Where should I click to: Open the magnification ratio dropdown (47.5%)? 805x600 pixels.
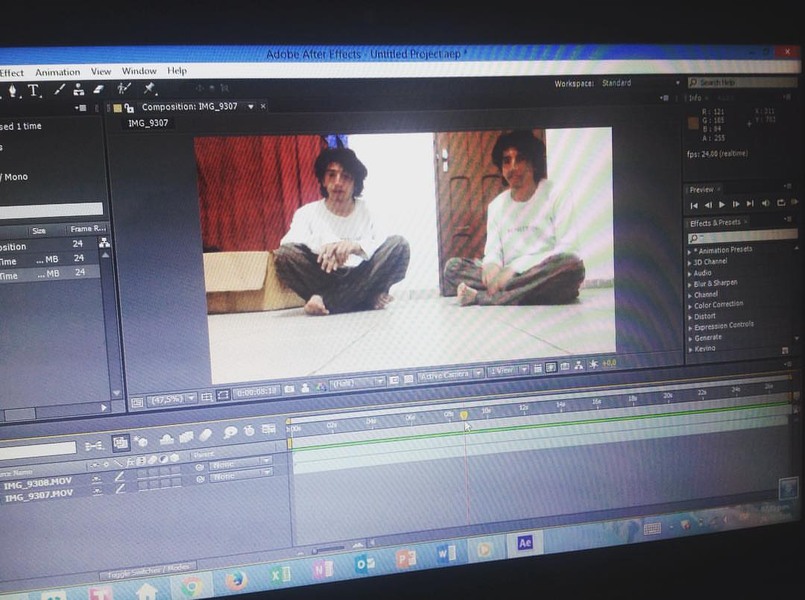[171, 399]
